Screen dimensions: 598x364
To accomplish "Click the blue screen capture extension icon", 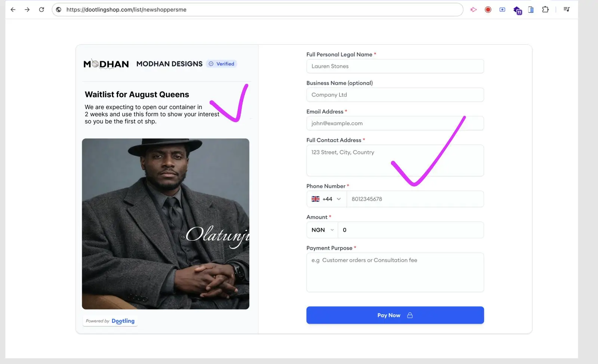I will coord(502,10).
